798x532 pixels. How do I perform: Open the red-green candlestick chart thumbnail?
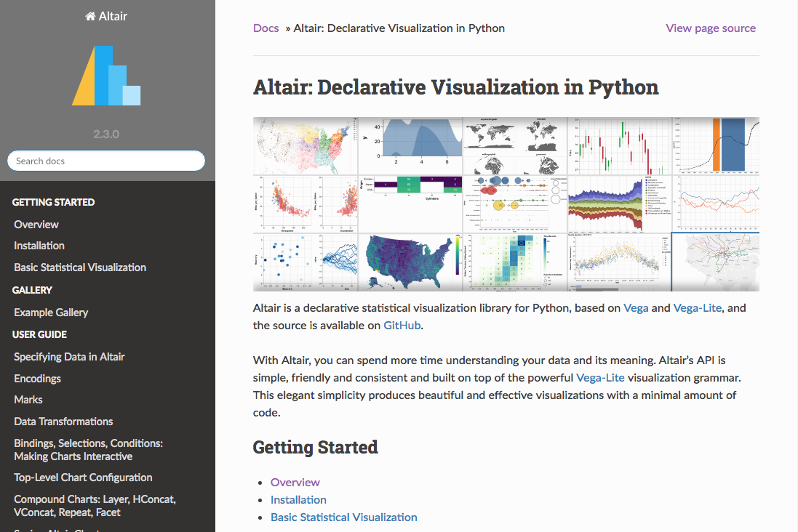pyautogui.click(x=621, y=146)
